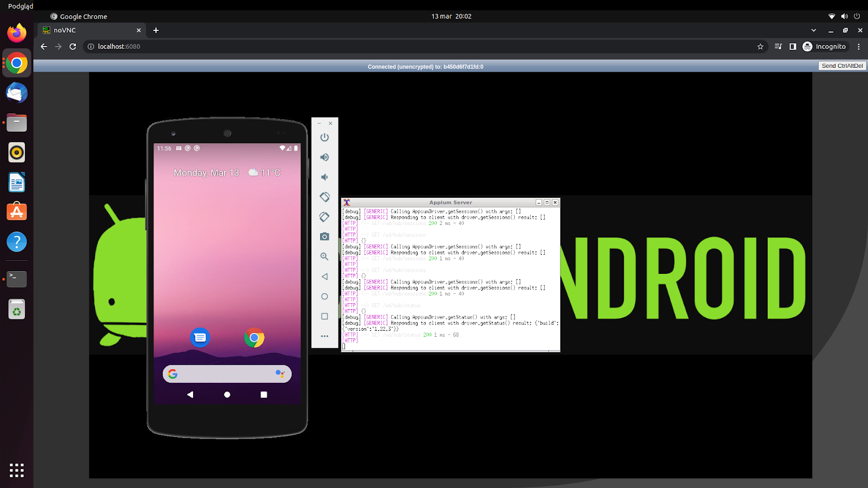Screen dimensions: 868x488
Task: Click the Chrome forward navigation arrow
Action: click(59, 47)
